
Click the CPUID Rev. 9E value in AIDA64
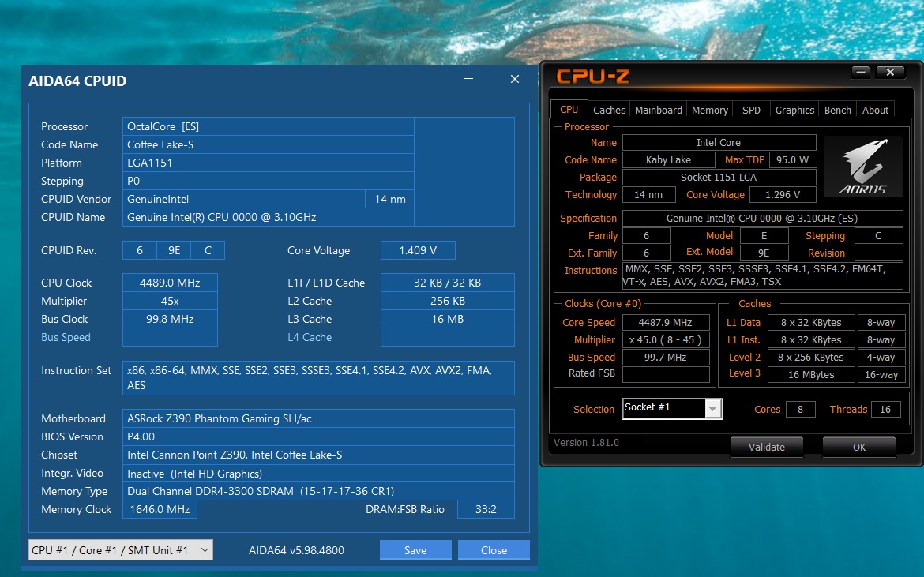(174, 250)
